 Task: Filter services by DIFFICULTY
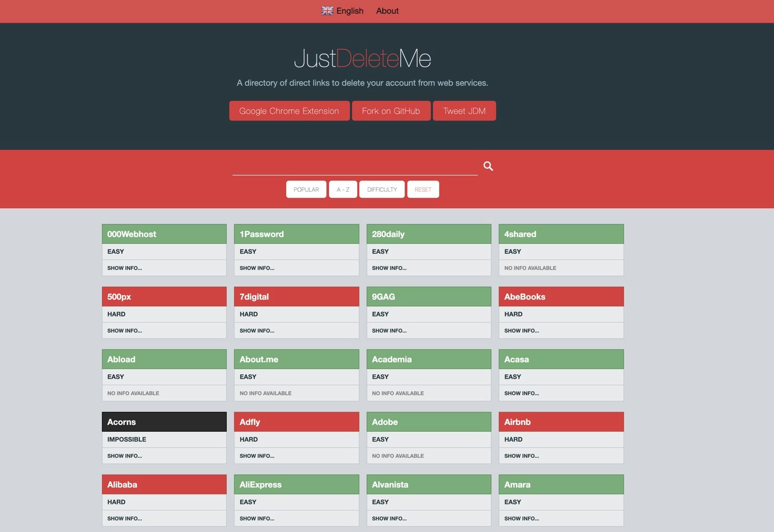point(381,189)
